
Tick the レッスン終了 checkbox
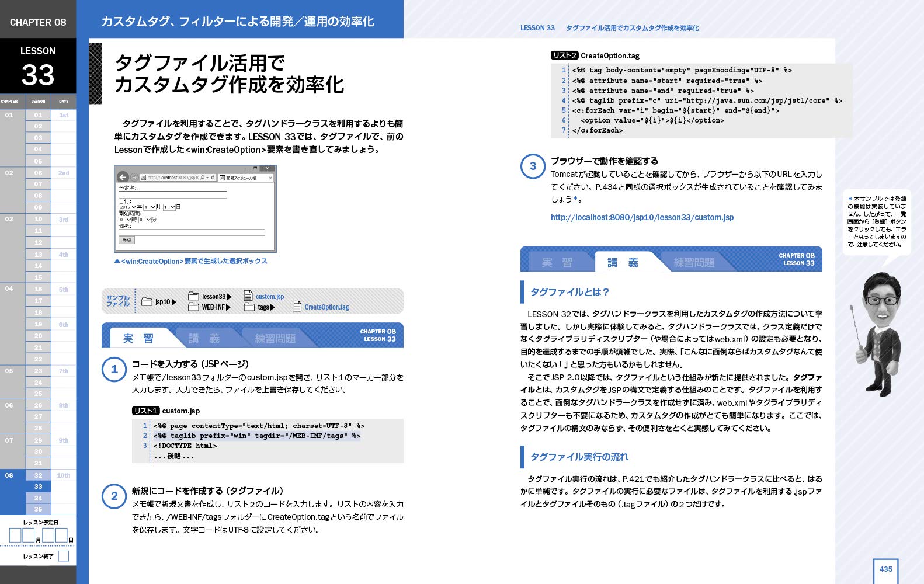click(x=64, y=556)
